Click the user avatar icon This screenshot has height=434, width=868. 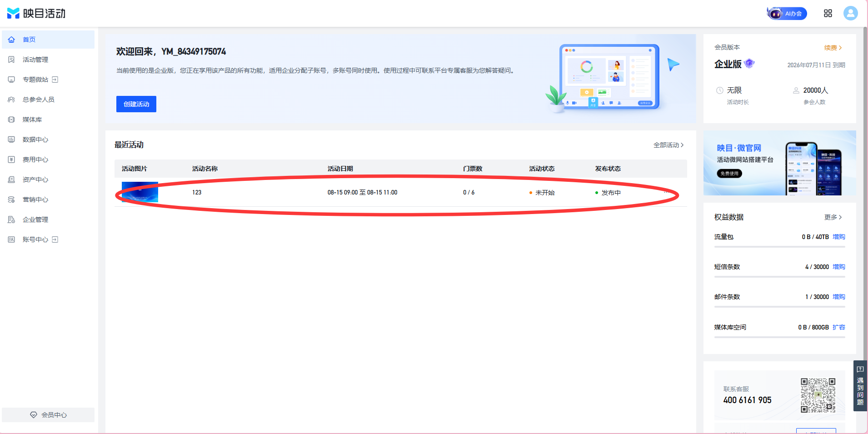(850, 13)
